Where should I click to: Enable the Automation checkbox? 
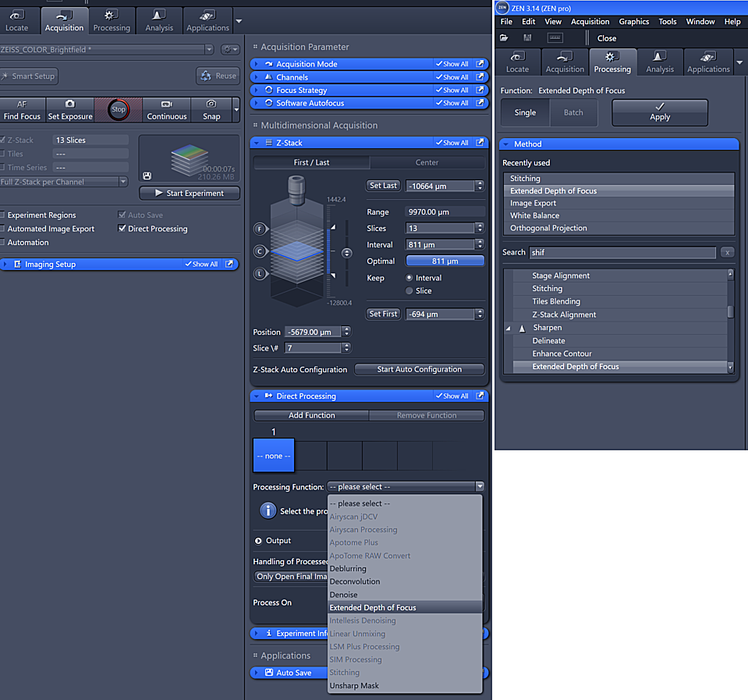pyautogui.click(x=3, y=243)
